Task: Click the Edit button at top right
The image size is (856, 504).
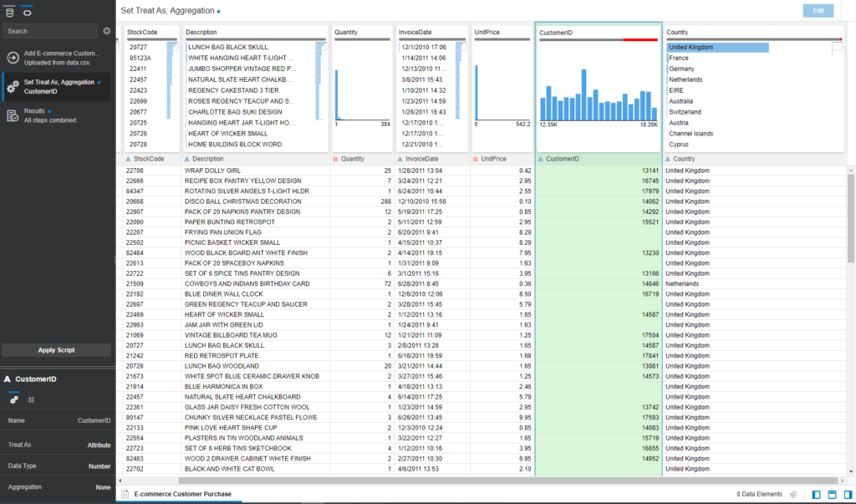Action: pyautogui.click(x=818, y=11)
